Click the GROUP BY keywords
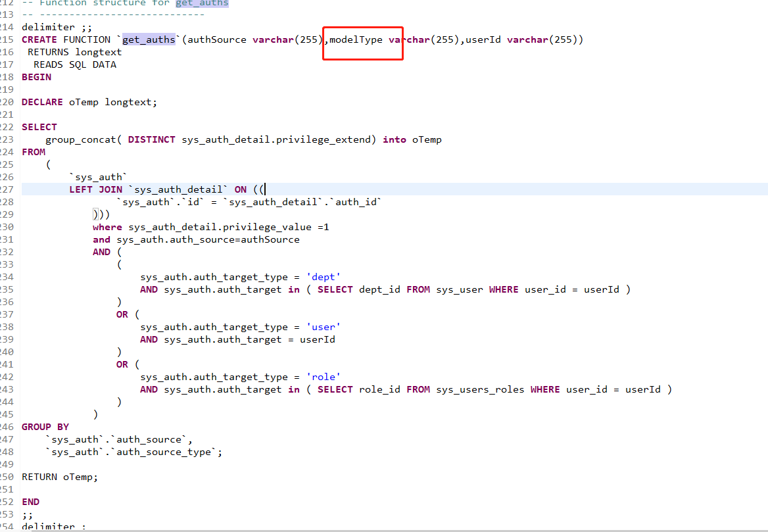The height and width of the screenshot is (532, 768). pos(45,427)
